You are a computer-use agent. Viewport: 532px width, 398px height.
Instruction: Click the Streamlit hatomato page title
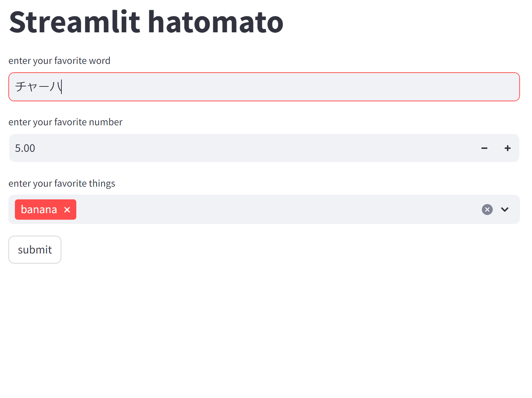tap(146, 23)
